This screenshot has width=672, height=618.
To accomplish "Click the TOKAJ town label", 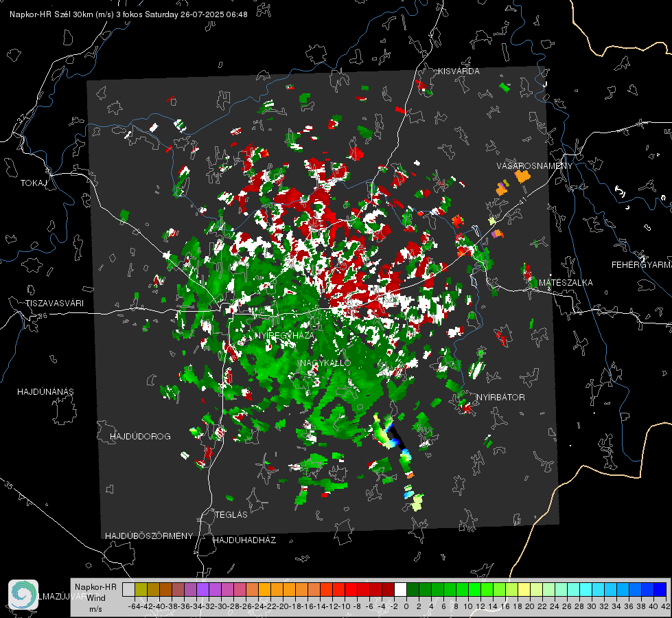I will 34,183.
